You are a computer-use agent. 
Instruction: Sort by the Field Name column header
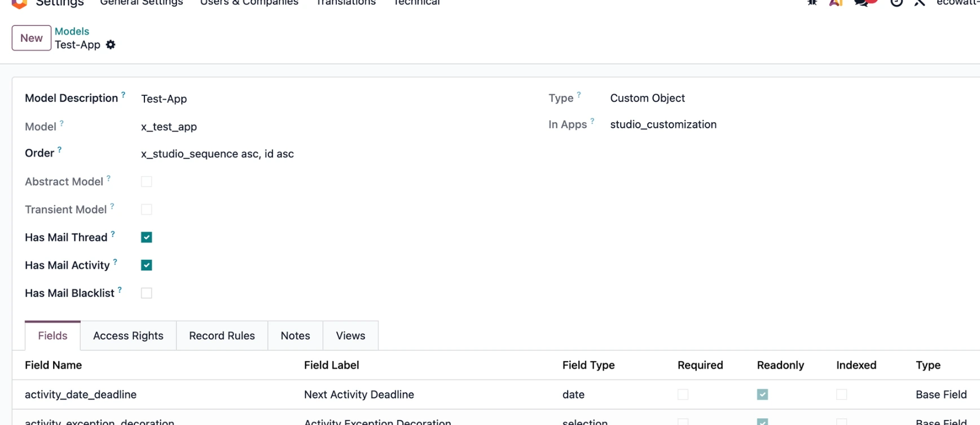[x=53, y=365]
